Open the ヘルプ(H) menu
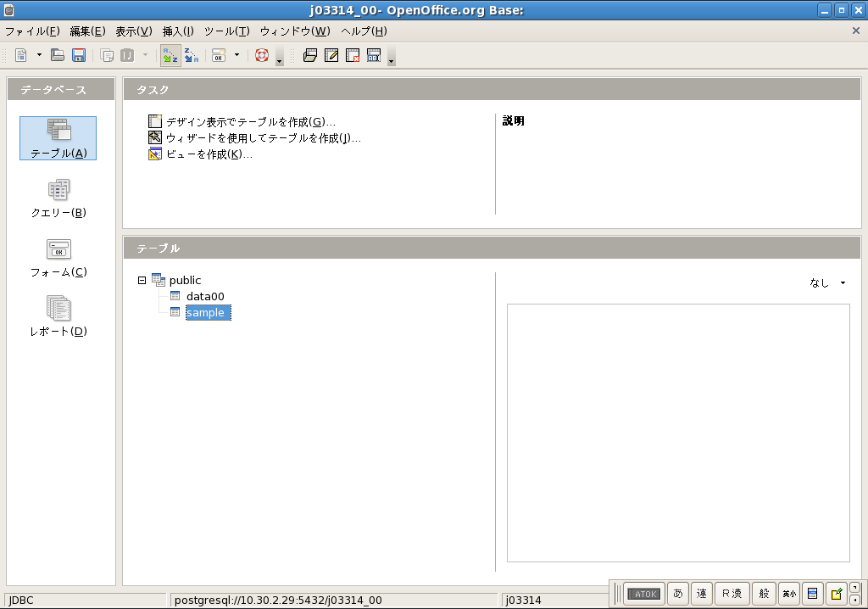This screenshot has height=609, width=868. pos(364,31)
